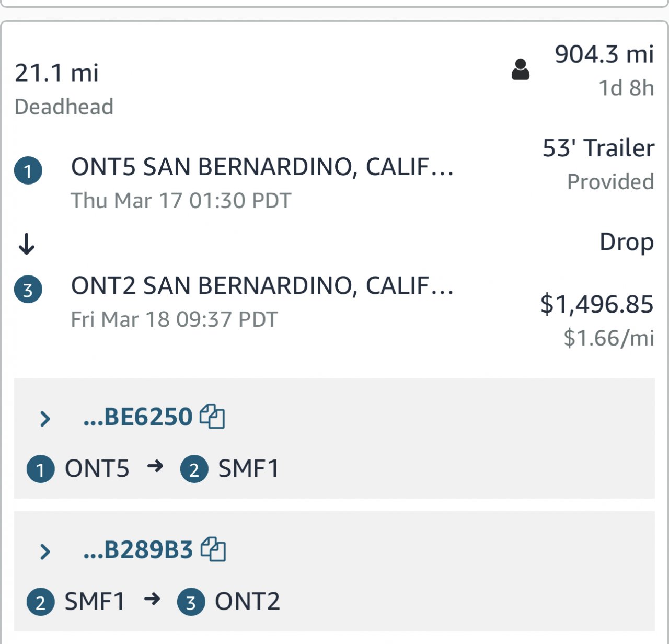Click stop 3 badge in the SMF1 to ONT2 leg
The width and height of the screenshot is (669, 644).
[191, 602]
